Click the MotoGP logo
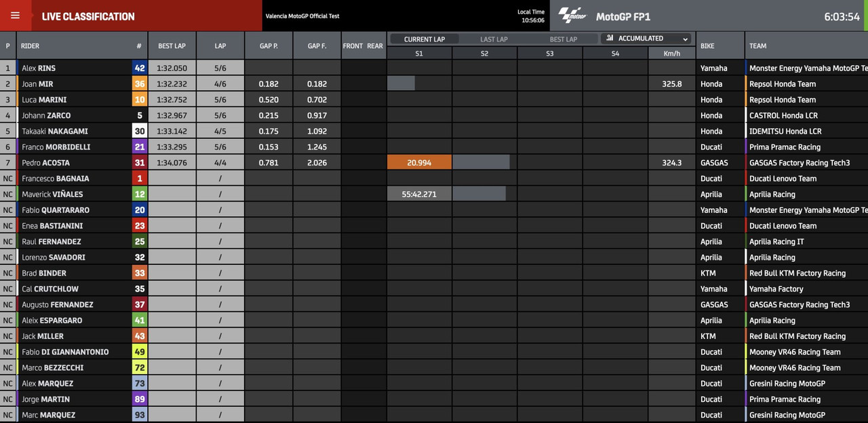 (x=572, y=16)
